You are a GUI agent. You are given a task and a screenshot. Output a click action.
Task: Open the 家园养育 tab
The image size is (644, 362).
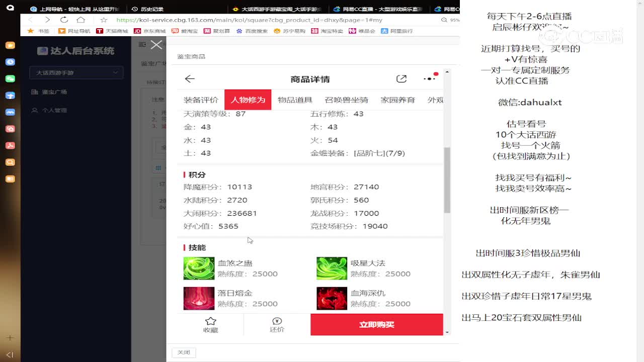(x=397, y=100)
